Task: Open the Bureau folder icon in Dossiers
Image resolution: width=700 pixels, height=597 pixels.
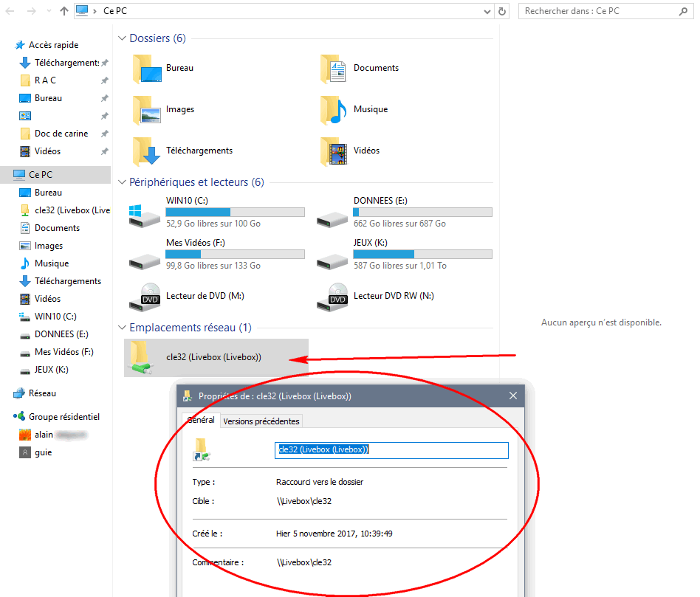Action: (147, 69)
